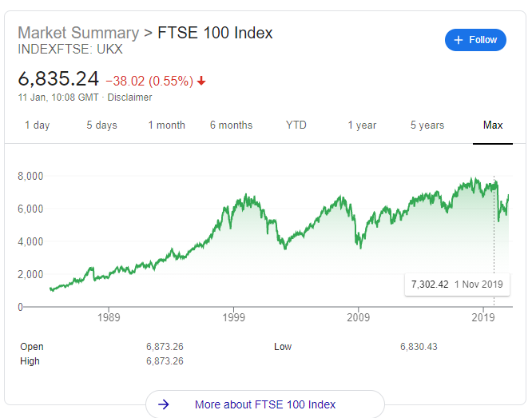532x418 pixels.
Task: Click the dotted vertical marker near 2019
Action: point(494,240)
